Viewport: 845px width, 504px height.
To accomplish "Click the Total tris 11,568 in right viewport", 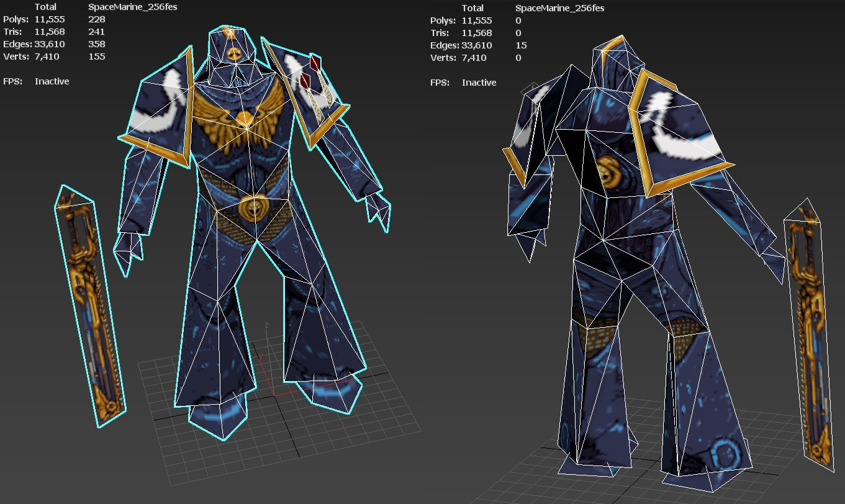I will 477,33.
